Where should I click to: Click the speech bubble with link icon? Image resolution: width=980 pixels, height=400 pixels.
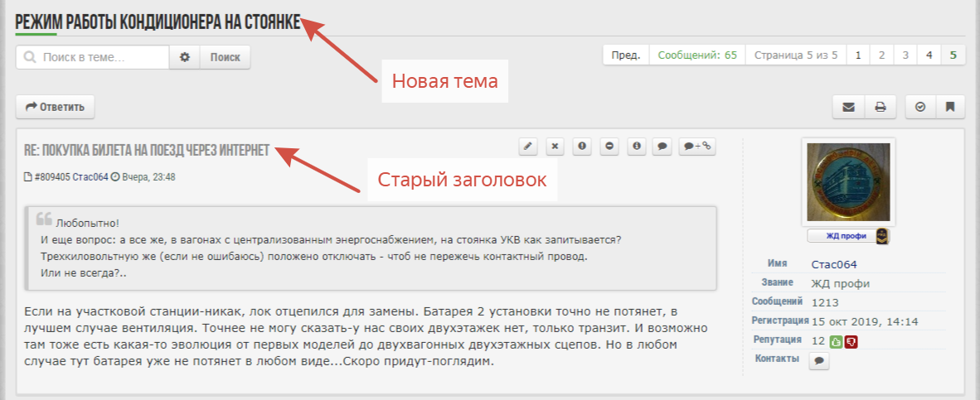(696, 147)
